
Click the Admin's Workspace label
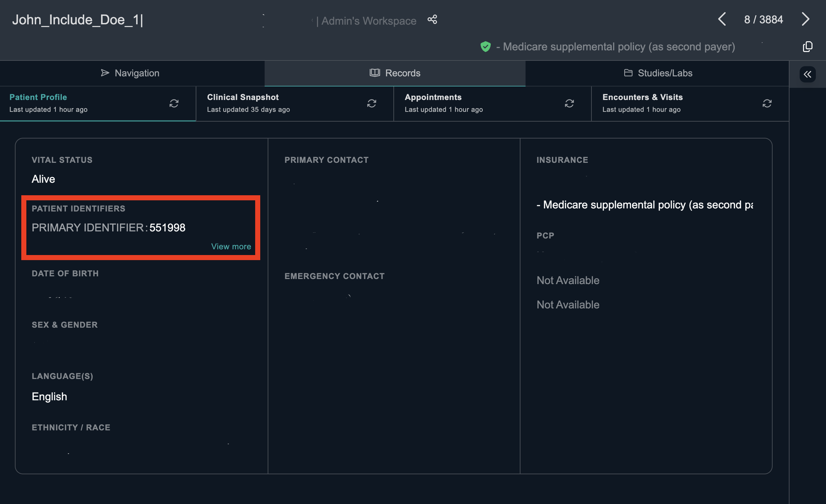[369, 21]
